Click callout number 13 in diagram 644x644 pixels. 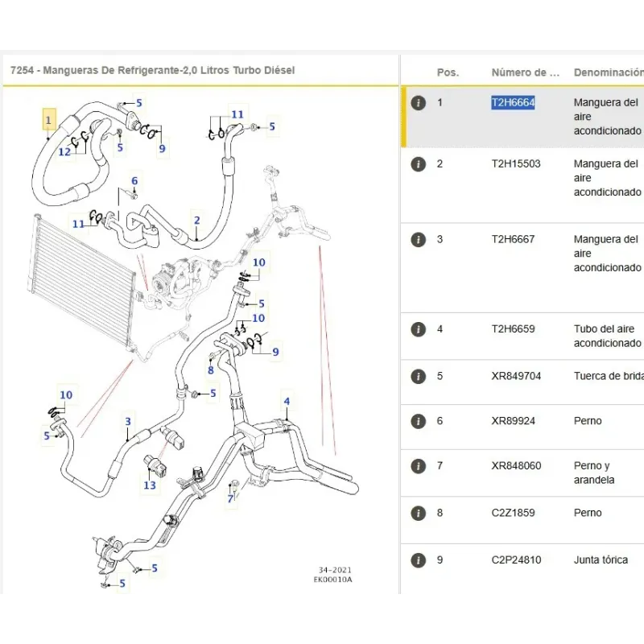(x=150, y=485)
